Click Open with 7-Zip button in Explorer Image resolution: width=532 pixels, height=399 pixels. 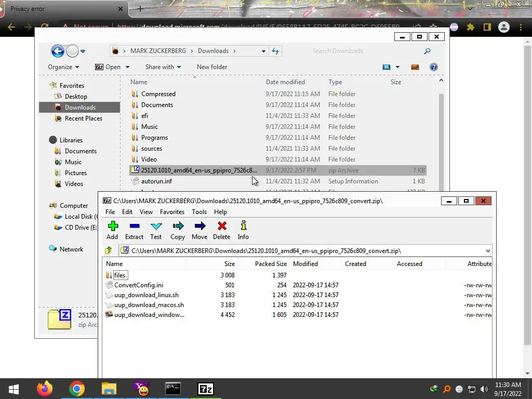[108, 67]
